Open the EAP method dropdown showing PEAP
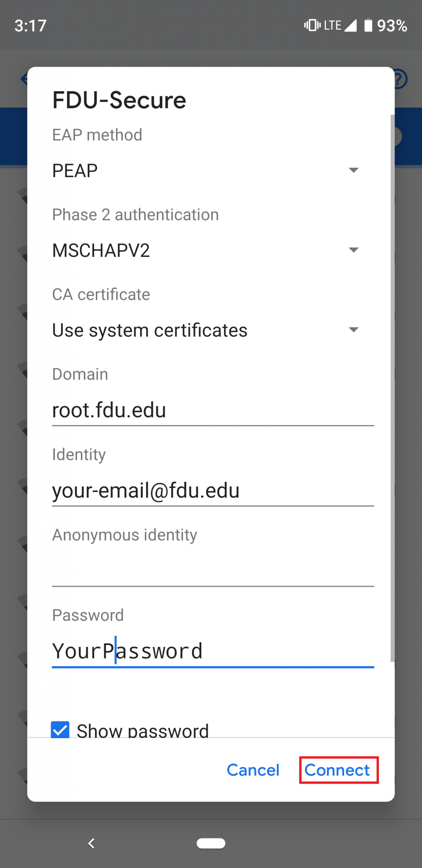The height and width of the screenshot is (868, 422). click(205, 171)
